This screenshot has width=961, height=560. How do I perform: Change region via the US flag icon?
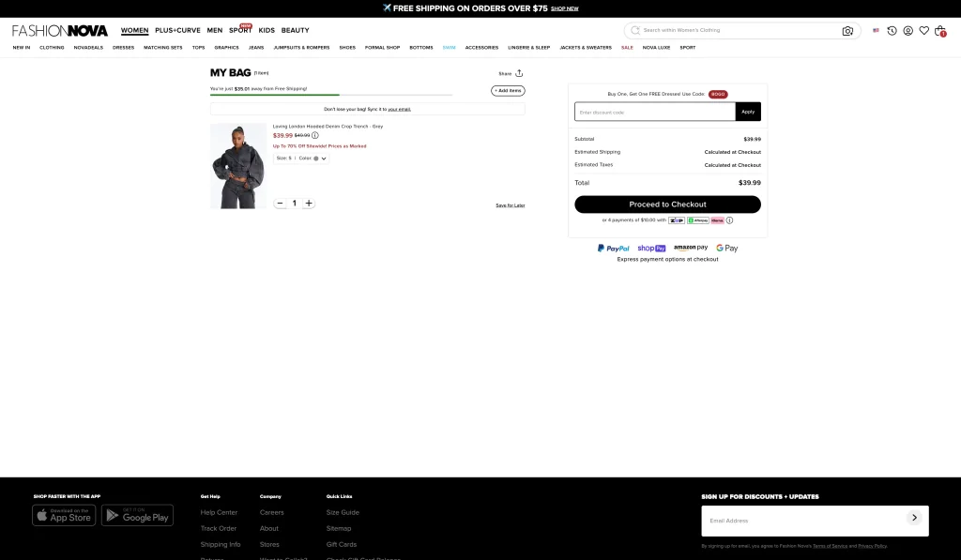[876, 30]
